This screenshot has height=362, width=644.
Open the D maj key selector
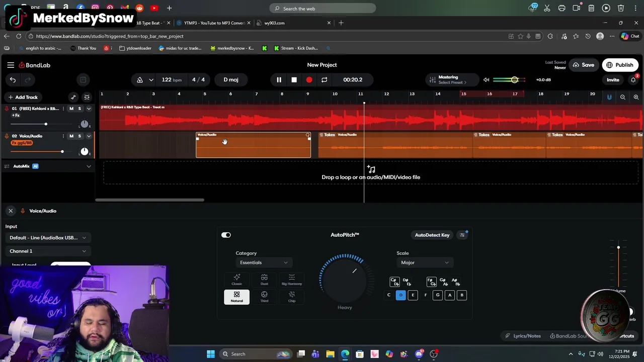click(x=231, y=79)
